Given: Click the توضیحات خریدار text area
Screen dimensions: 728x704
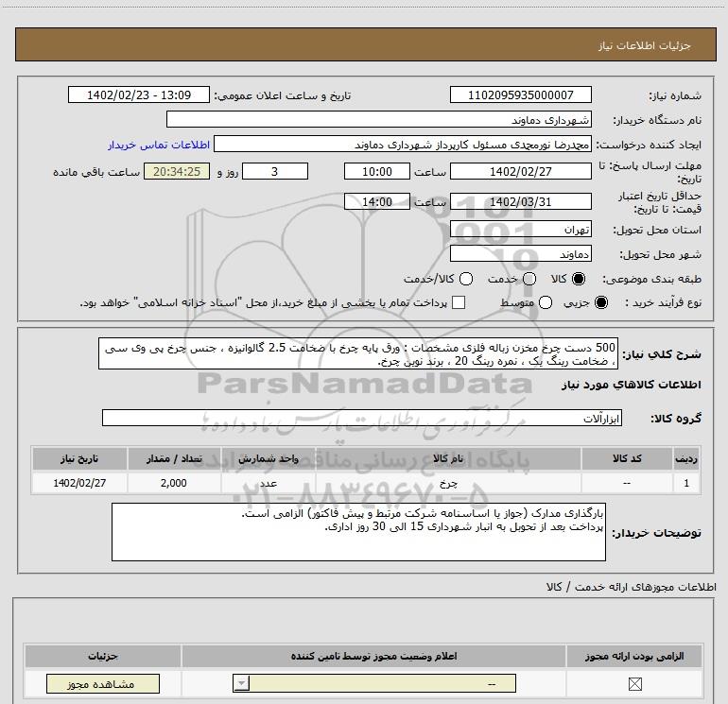Looking at the screenshot, I should [358, 532].
